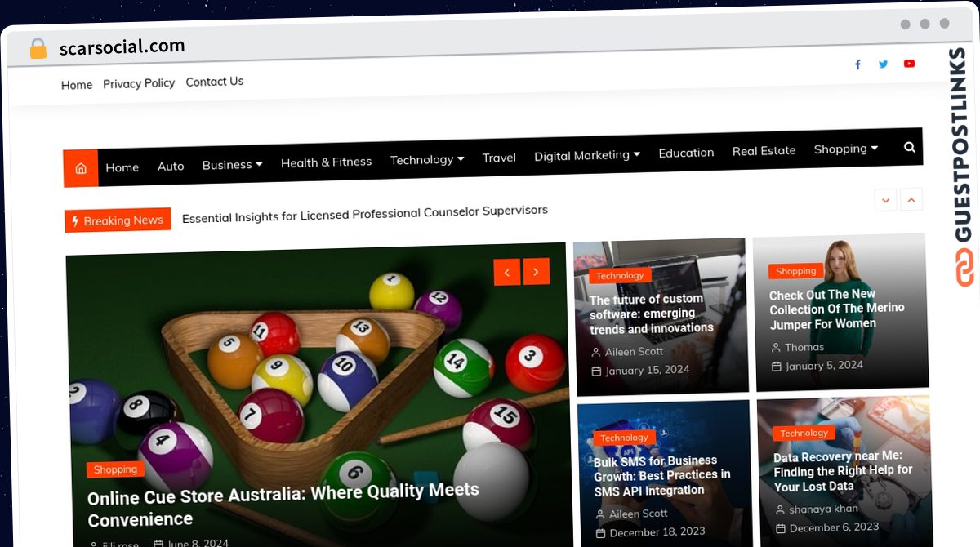
Task: Open the search magnifier icon
Action: (910, 148)
